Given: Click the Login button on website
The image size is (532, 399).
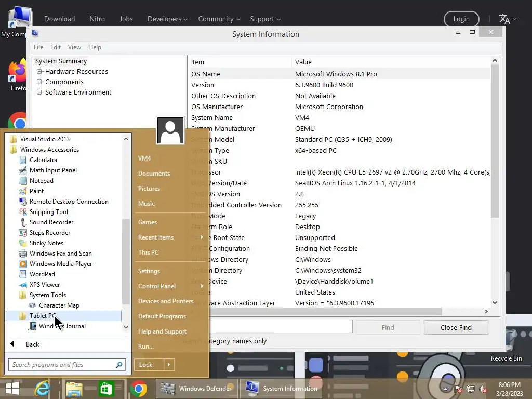Looking at the screenshot, I should coord(461,19).
